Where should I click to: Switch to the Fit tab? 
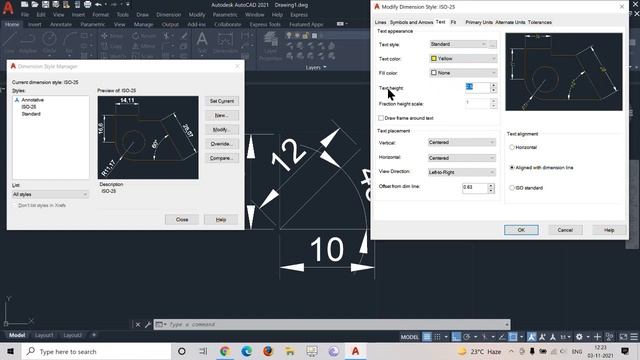click(453, 22)
